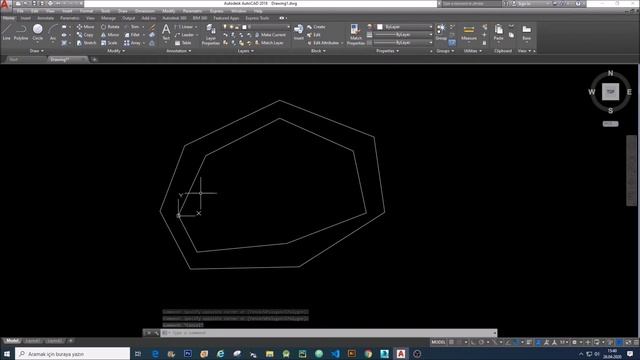Expand the Groups panel

click(445, 51)
